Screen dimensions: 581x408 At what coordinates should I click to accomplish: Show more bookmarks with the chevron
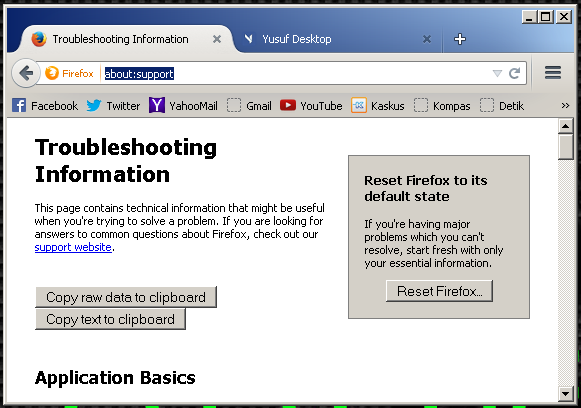[565, 106]
